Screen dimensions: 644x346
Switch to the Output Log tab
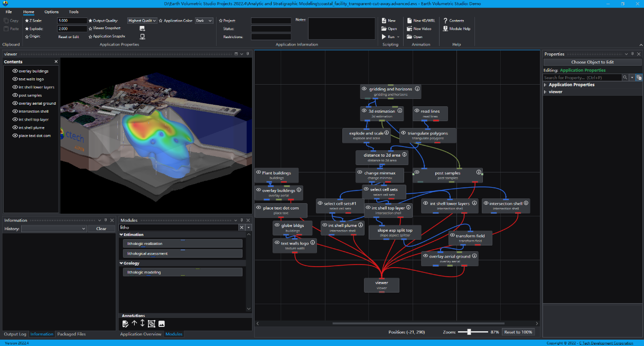pyautogui.click(x=15, y=334)
